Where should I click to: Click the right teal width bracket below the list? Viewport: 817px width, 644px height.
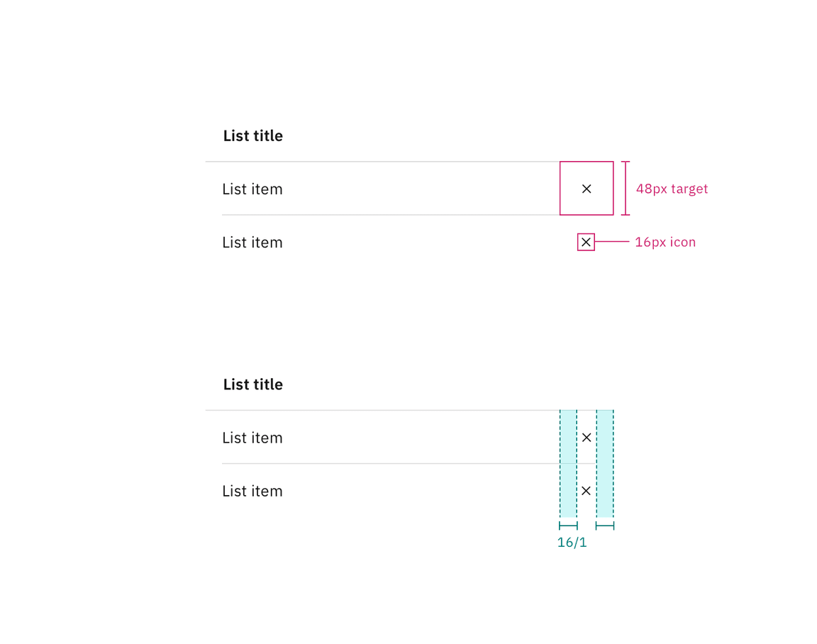coord(605,526)
